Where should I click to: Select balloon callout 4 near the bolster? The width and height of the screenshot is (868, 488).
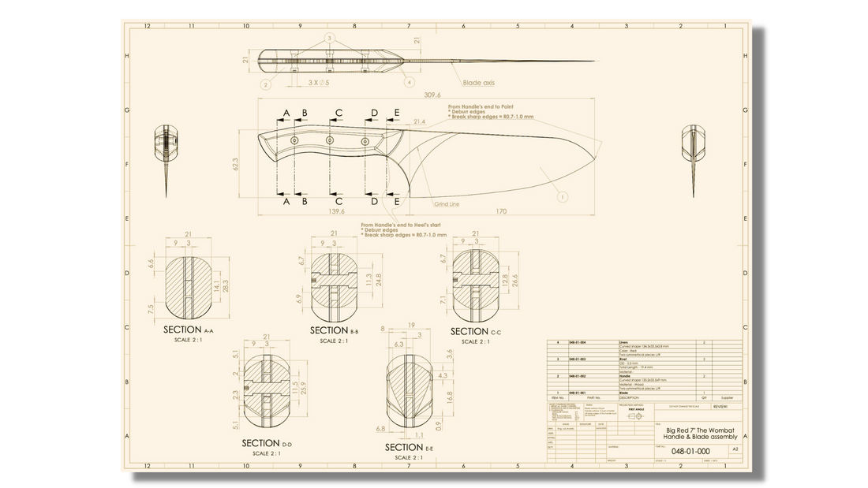click(409, 81)
